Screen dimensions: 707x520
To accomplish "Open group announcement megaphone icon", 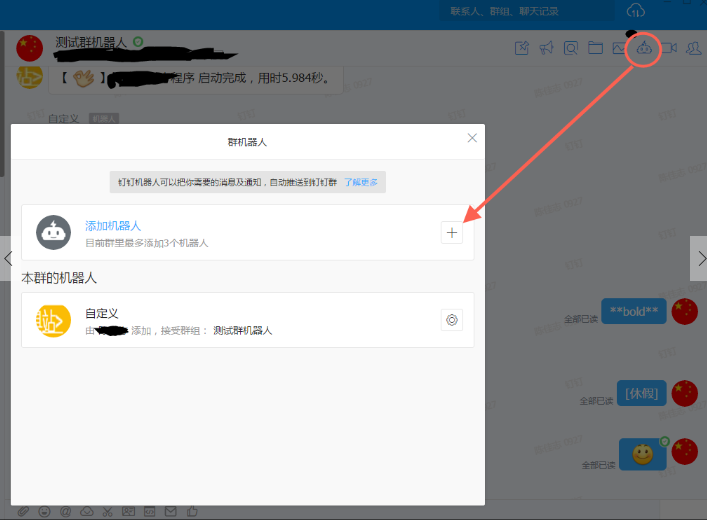I will [x=546, y=48].
